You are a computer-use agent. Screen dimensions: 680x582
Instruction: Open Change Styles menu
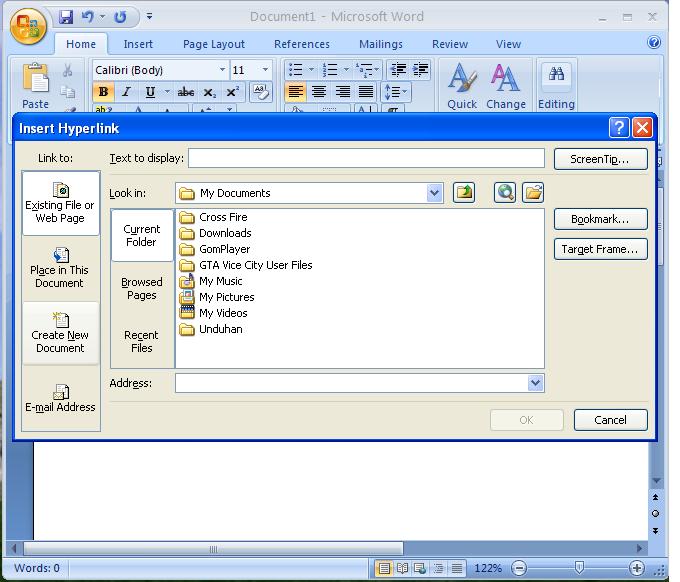click(x=506, y=86)
